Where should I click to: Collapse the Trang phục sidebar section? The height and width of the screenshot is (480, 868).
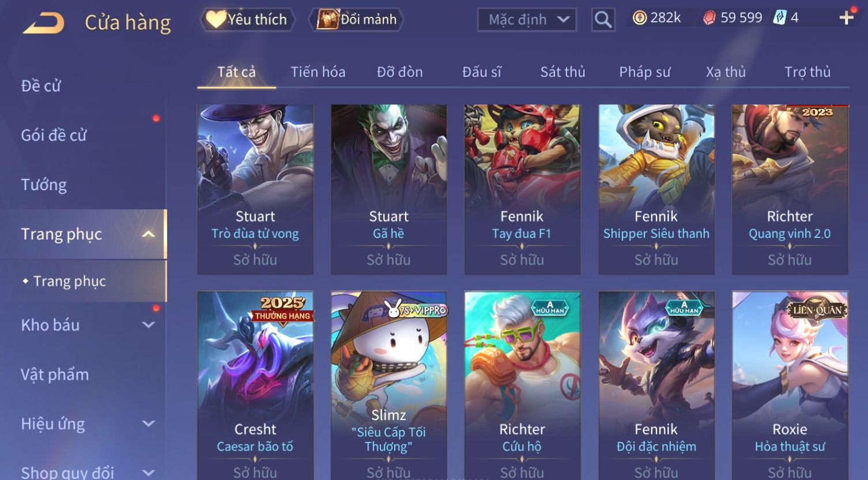pyautogui.click(x=149, y=234)
